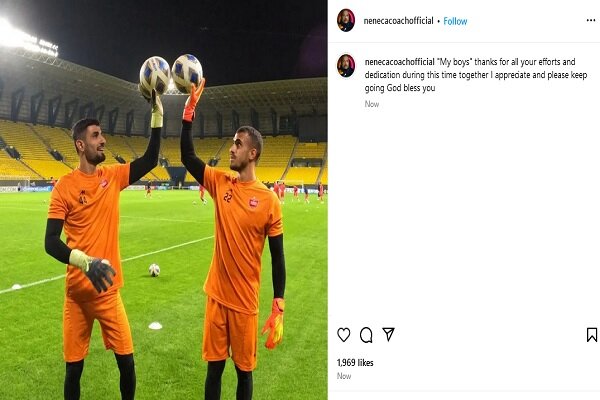The image size is (600, 400).
Task: Open the username link in the caption
Action: (x=399, y=62)
